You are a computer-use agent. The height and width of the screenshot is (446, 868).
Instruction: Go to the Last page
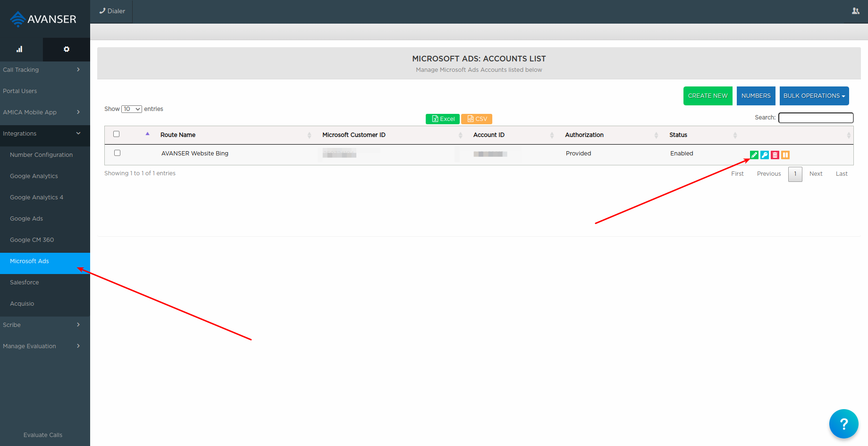(842, 174)
